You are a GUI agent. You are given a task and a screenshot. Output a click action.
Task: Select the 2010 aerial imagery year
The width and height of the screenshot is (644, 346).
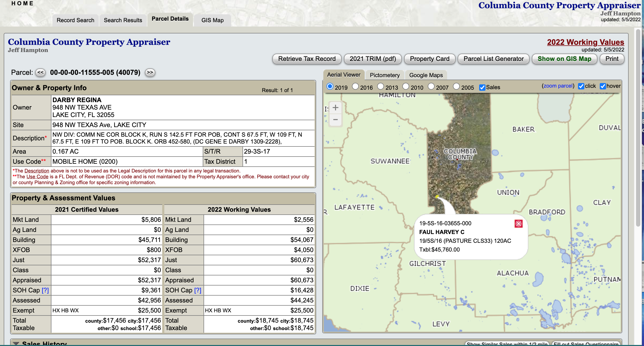(406, 87)
